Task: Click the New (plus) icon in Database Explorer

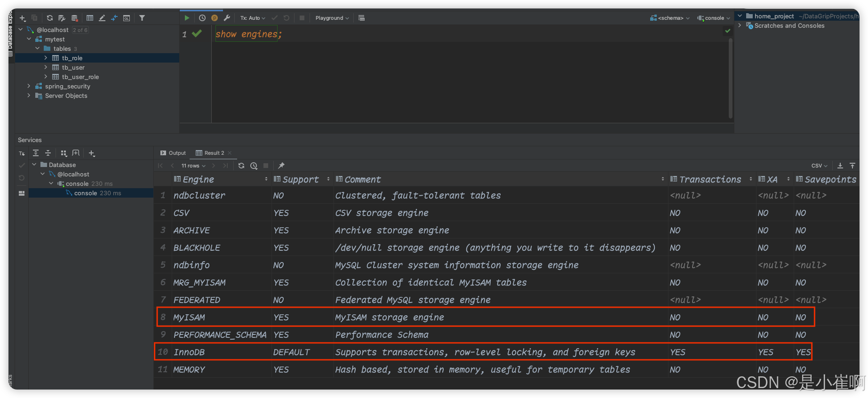Action: pyautogui.click(x=22, y=18)
